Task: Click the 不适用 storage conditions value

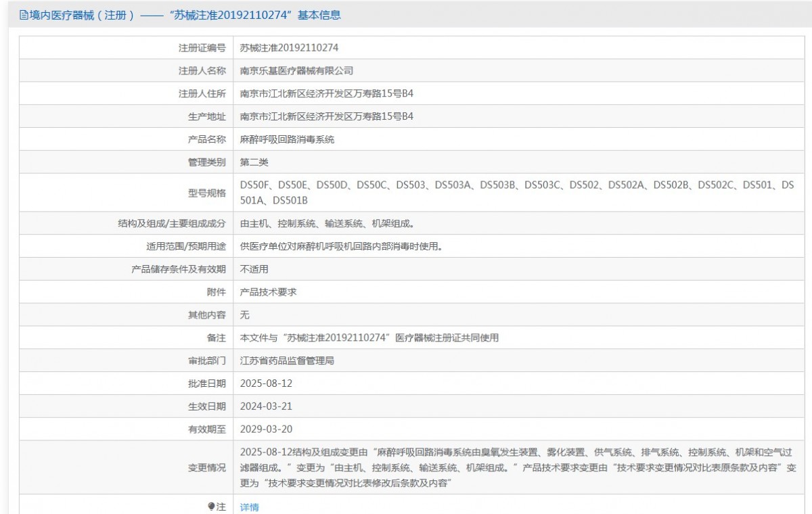Action: (254, 269)
